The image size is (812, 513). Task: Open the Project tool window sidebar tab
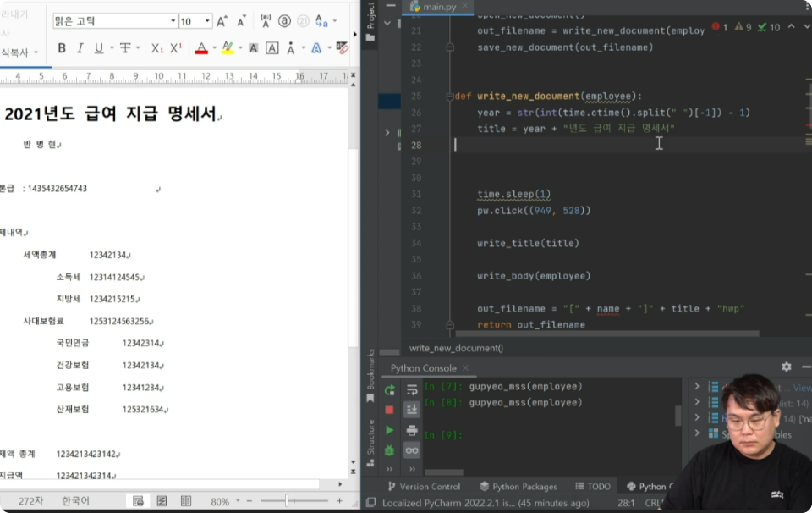click(x=370, y=22)
